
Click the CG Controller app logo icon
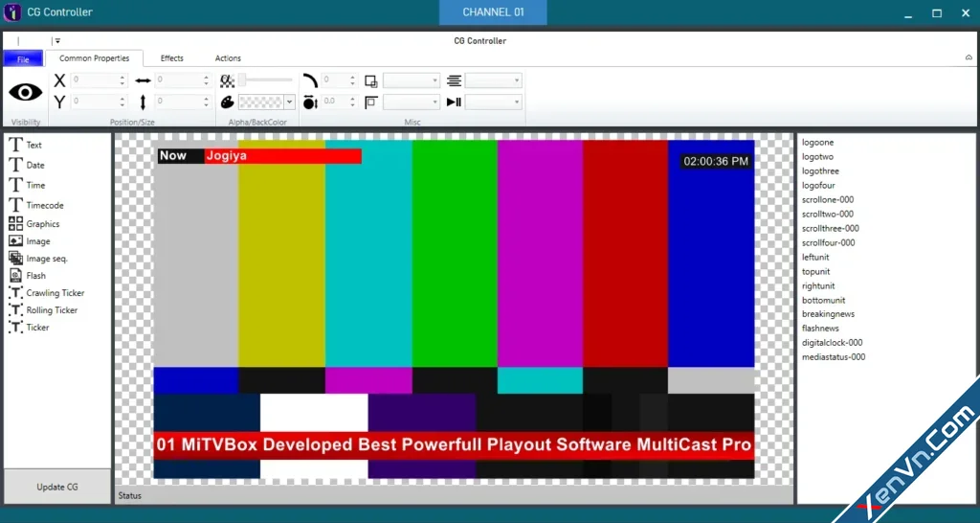coord(11,12)
